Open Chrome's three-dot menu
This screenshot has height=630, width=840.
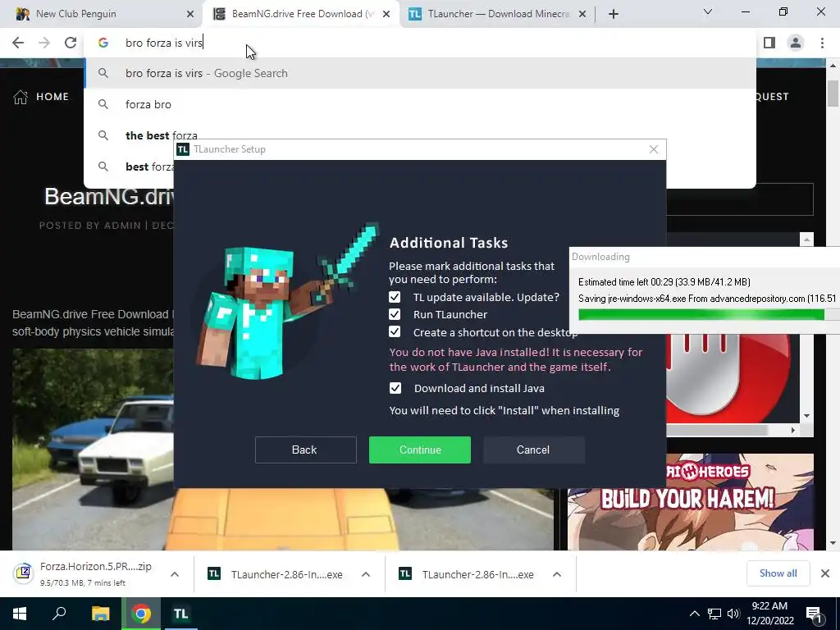(x=822, y=43)
